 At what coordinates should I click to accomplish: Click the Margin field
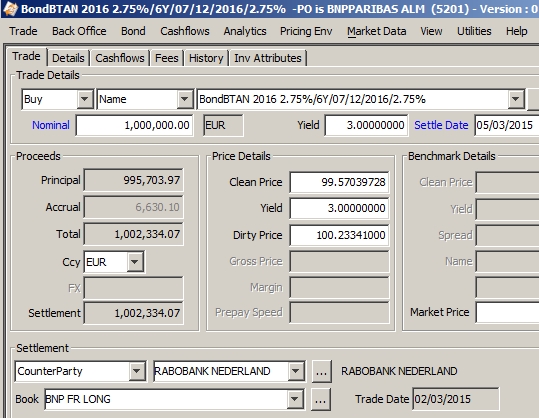(339, 287)
